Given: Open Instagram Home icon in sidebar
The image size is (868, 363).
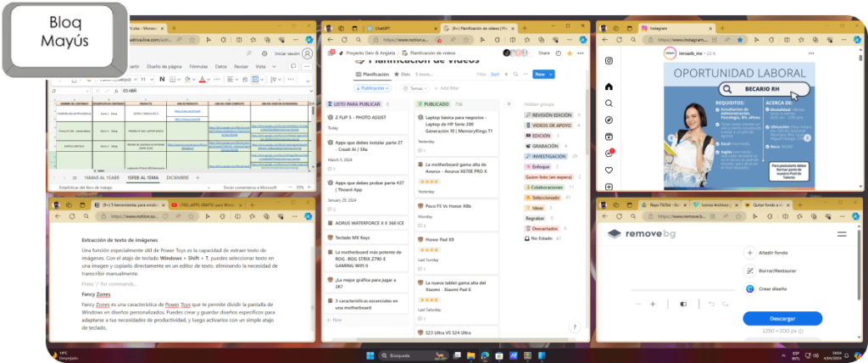Looking at the screenshot, I should pos(609,87).
